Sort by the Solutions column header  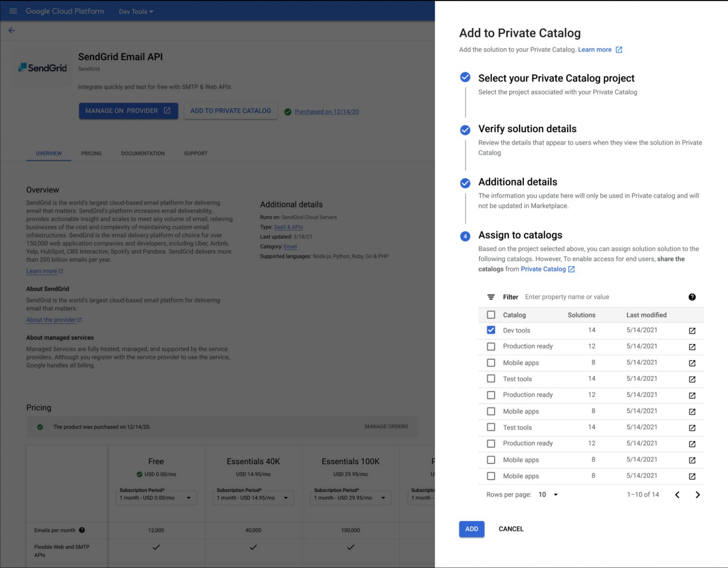point(581,315)
